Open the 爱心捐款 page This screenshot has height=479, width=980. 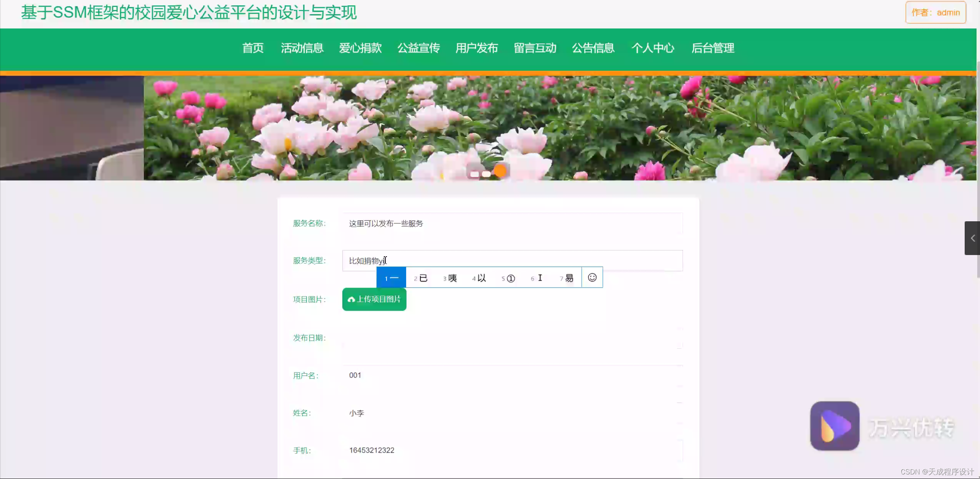360,48
